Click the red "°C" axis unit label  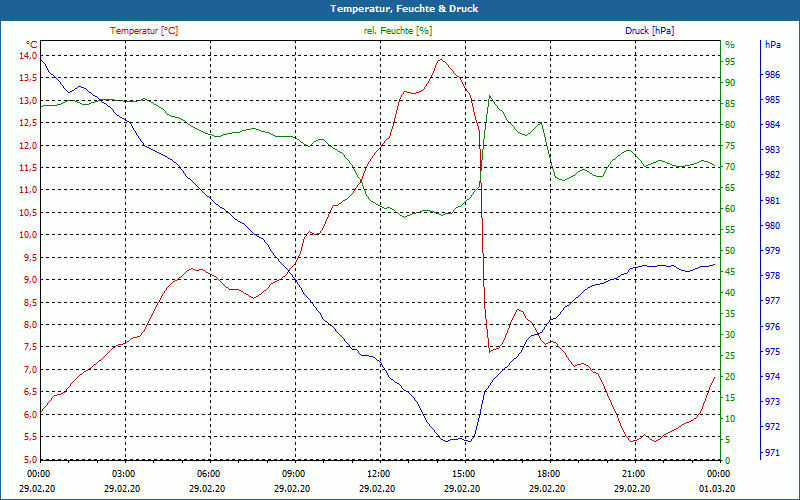click(31, 45)
